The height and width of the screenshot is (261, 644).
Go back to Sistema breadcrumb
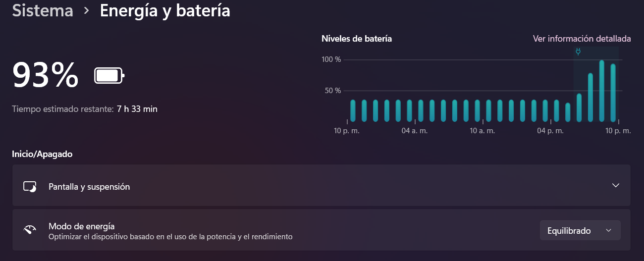[x=43, y=10]
